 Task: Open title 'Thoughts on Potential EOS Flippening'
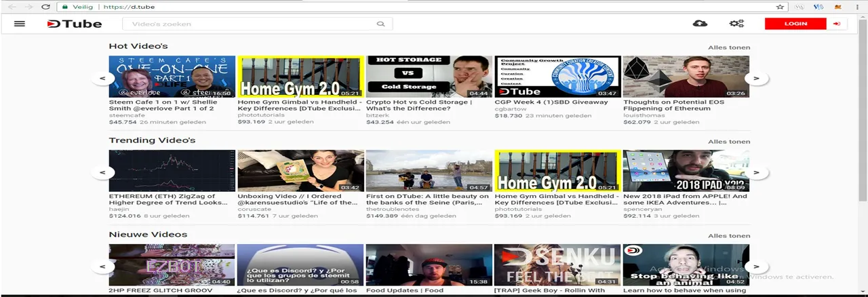click(x=674, y=105)
